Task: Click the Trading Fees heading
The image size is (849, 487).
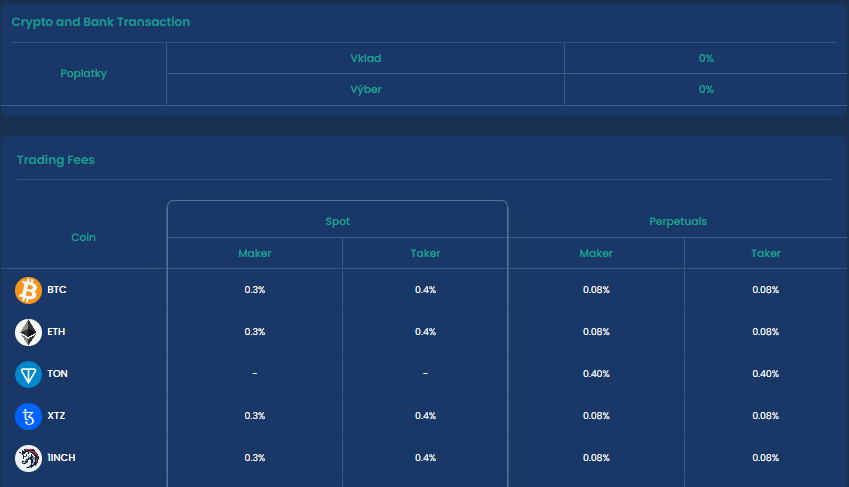Action: coord(56,160)
